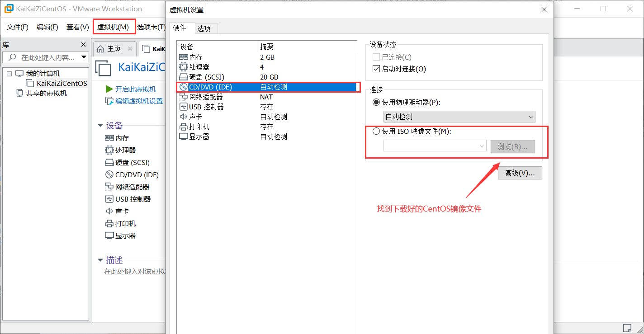This screenshot has width=644, height=334.
Task: Select 共享的虚拟机 in the library tree
Action: tap(47, 93)
